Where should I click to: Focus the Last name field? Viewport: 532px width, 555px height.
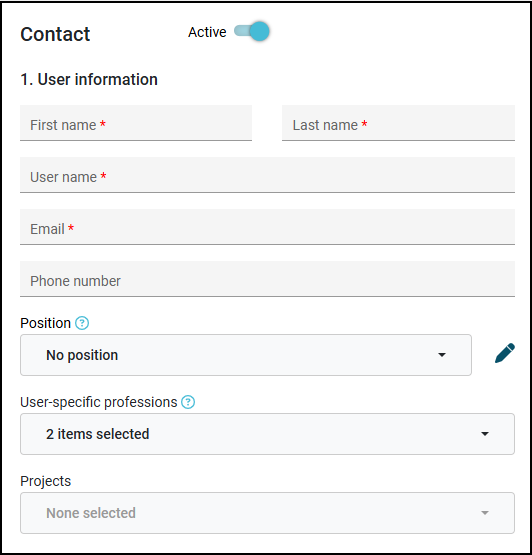point(398,123)
